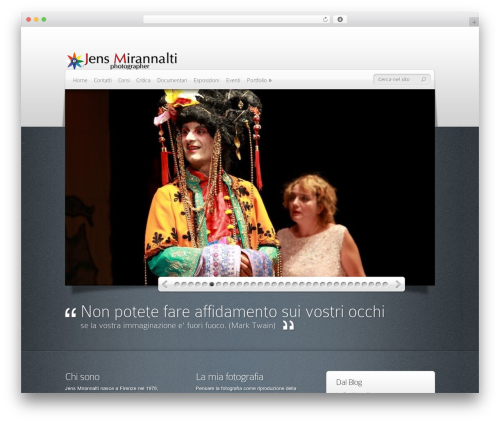Click the 'Dal Blog' widget title
Image resolution: width=500 pixels, height=423 pixels.
pos(349,382)
